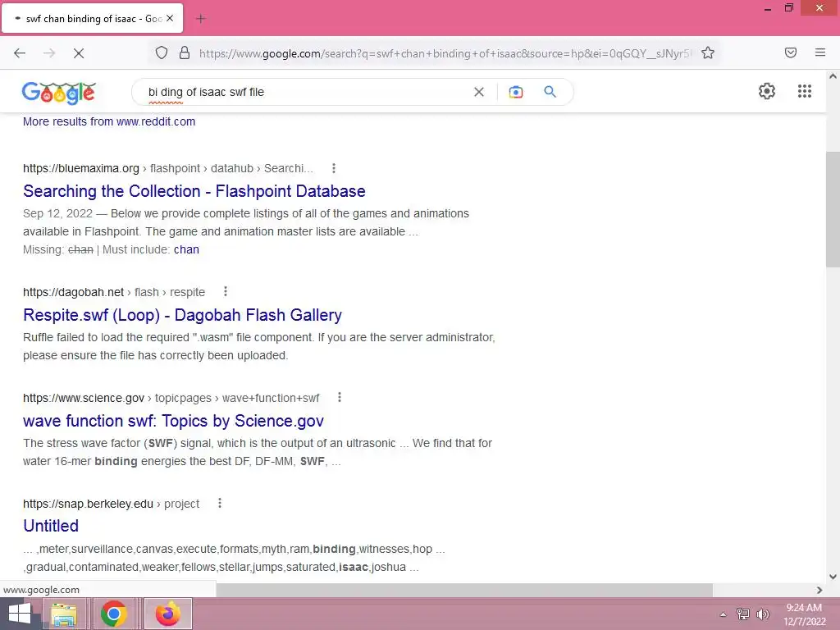Click the Firefox taskbar icon
Screen dimensions: 840x630
pos(167,614)
